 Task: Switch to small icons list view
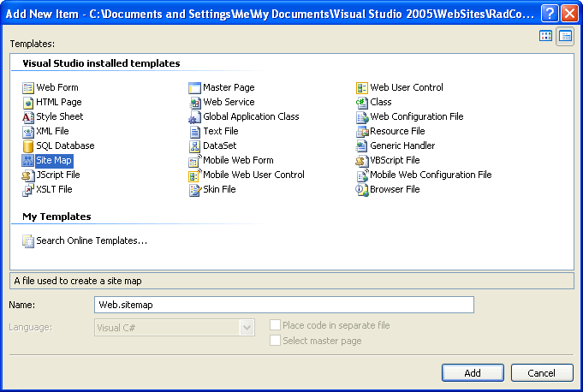tap(565, 36)
